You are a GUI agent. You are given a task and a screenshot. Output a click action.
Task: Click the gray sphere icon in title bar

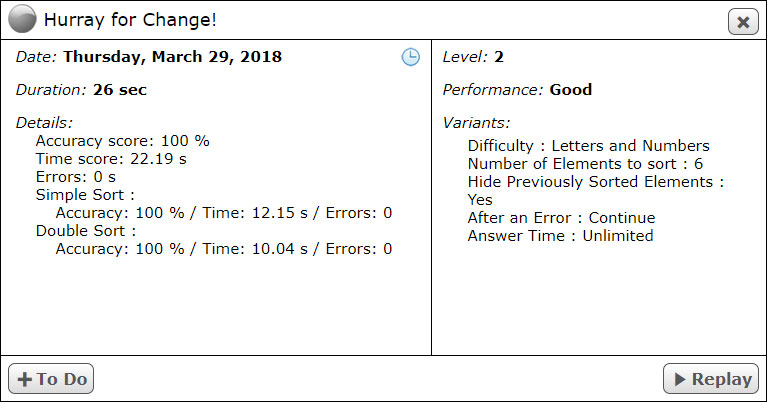point(22,19)
